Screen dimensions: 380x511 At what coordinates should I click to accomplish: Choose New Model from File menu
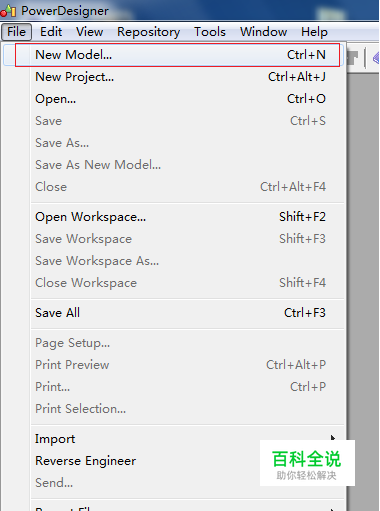click(x=177, y=55)
